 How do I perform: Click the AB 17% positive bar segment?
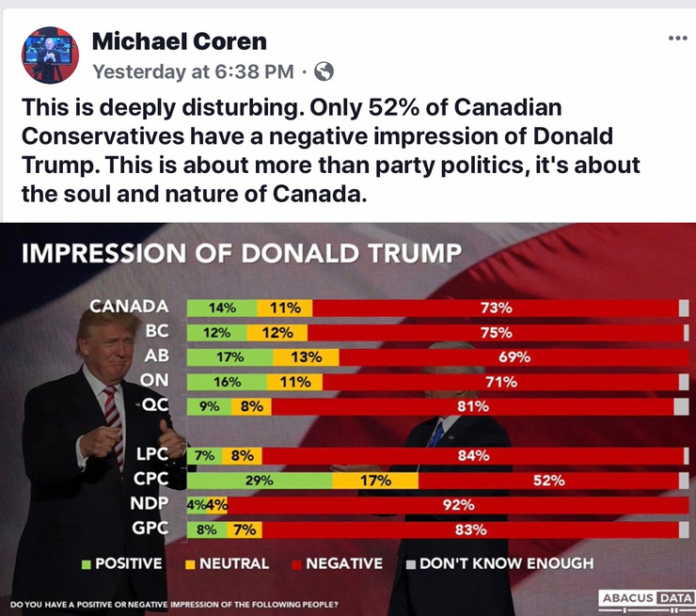[x=229, y=357]
